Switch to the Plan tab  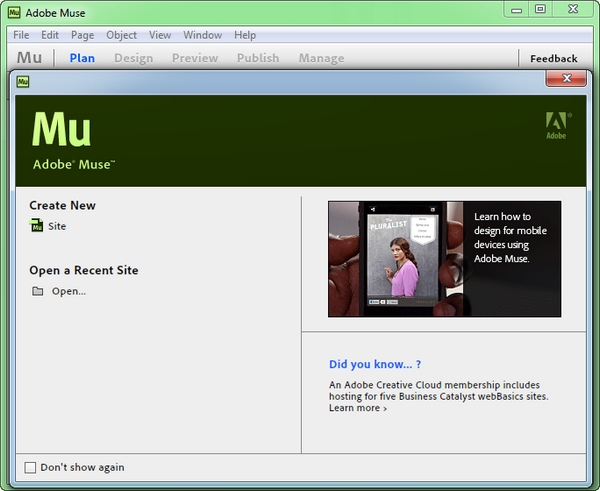tap(82, 58)
